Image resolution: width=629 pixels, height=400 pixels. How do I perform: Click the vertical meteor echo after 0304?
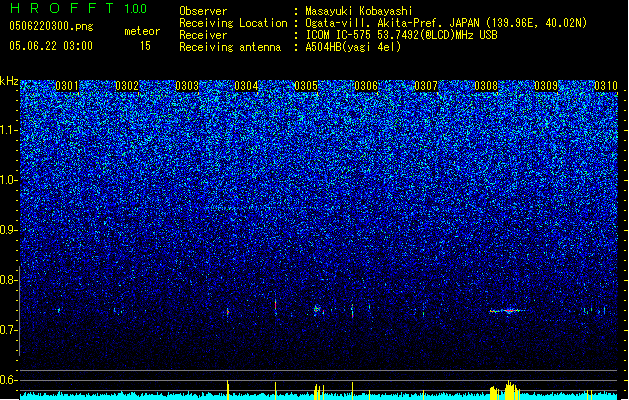[276, 307]
